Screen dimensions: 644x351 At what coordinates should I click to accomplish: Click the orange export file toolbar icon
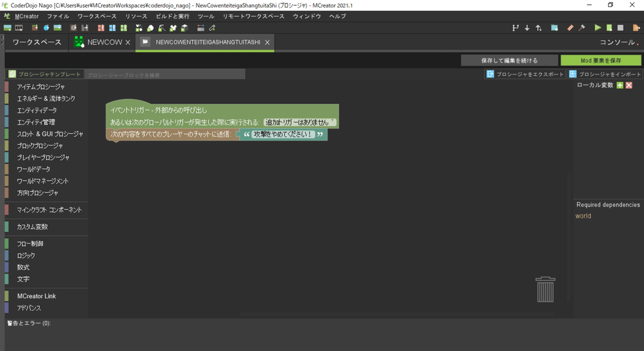pyautogui.click(x=636, y=27)
